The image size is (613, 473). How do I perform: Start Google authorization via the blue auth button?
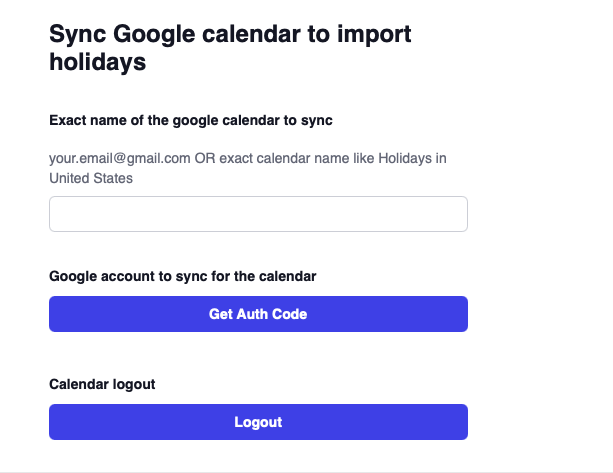point(258,314)
